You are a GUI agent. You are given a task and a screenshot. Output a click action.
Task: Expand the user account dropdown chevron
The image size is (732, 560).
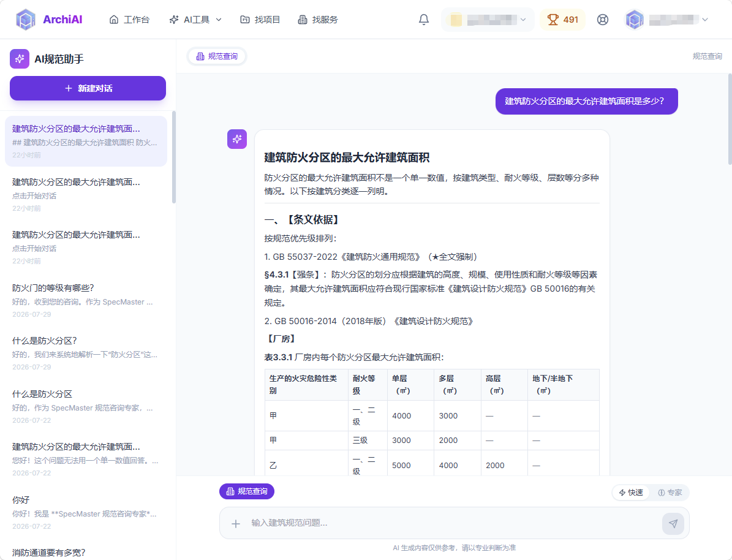click(705, 20)
